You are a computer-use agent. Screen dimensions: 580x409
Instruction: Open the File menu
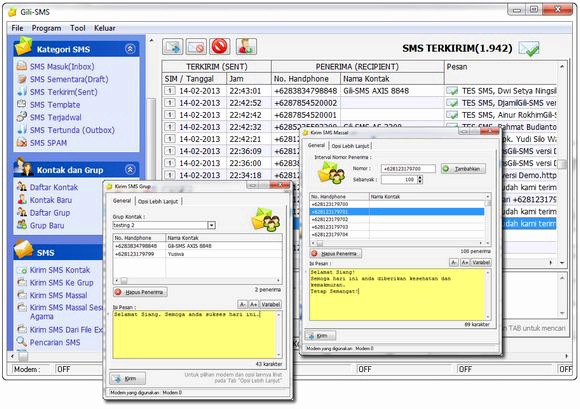(x=17, y=28)
